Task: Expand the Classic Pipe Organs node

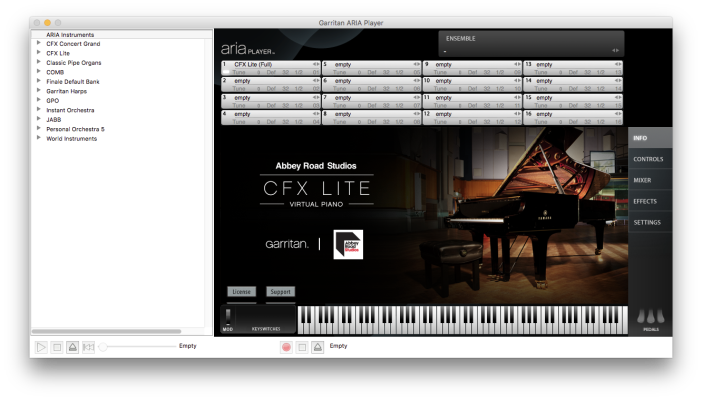Action: click(x=39, y=62)
